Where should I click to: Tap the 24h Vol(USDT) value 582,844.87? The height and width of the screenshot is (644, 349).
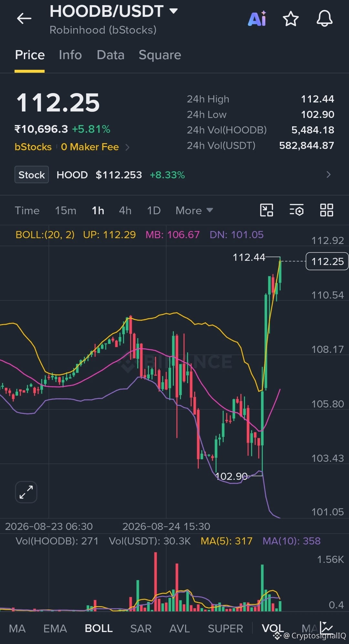click(x=306, y=145)
